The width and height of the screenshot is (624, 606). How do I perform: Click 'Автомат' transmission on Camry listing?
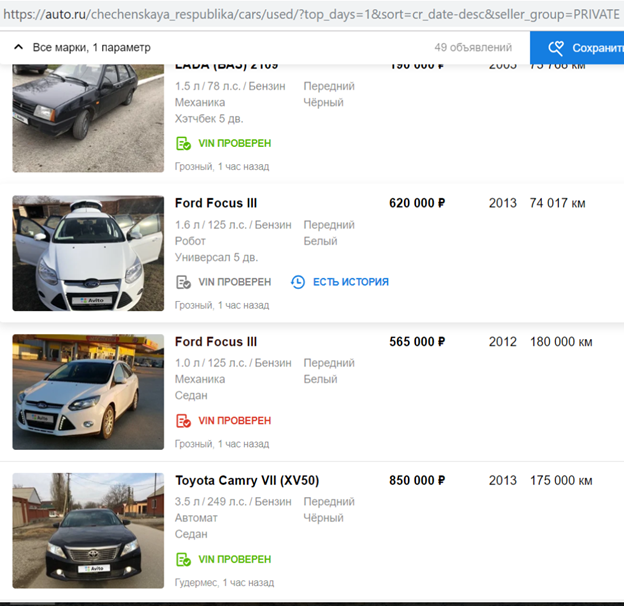pos(196,518)
